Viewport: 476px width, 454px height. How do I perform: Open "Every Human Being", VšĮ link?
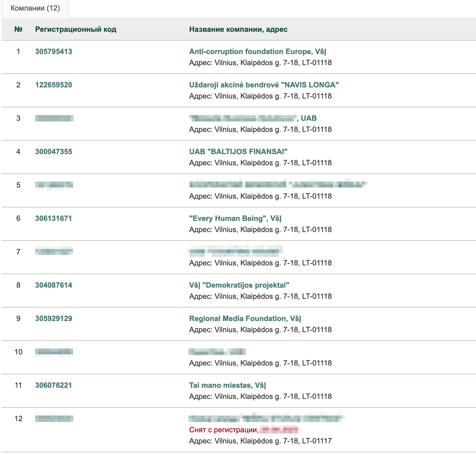pos(235,218)
